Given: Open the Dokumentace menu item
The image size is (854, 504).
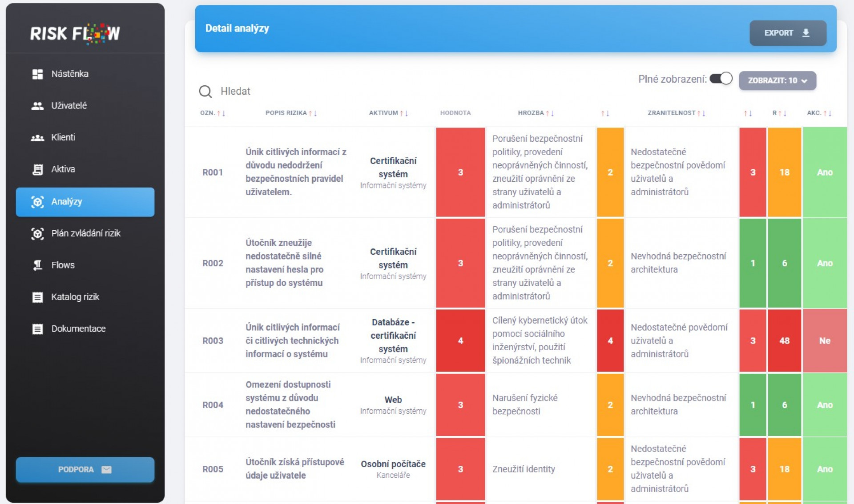Looking at the screenshot, I should [85, 329].
